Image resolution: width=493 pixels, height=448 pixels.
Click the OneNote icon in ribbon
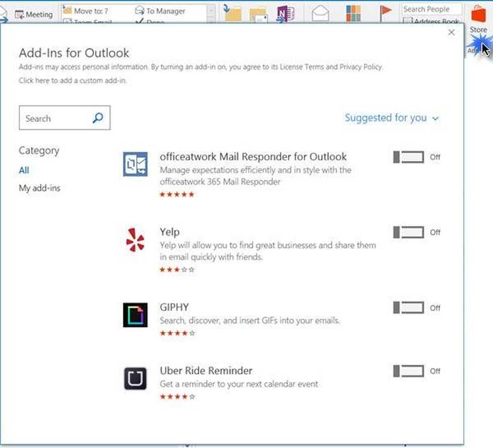284,13
